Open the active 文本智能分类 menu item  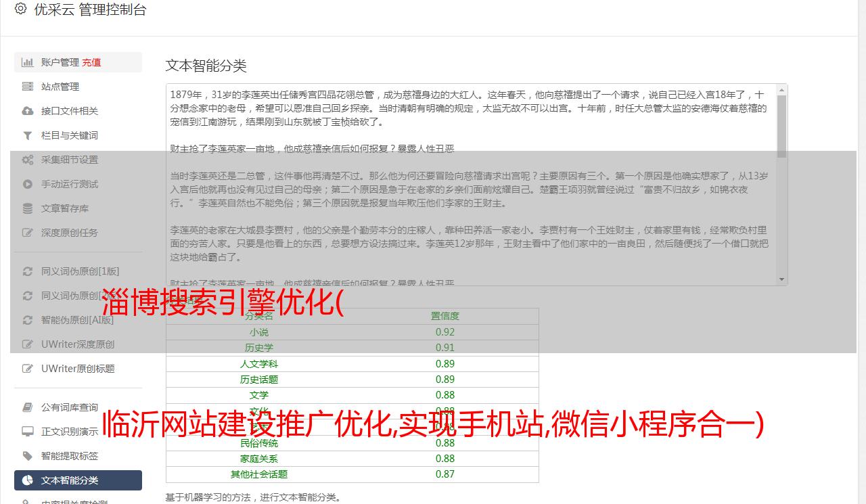78,480
